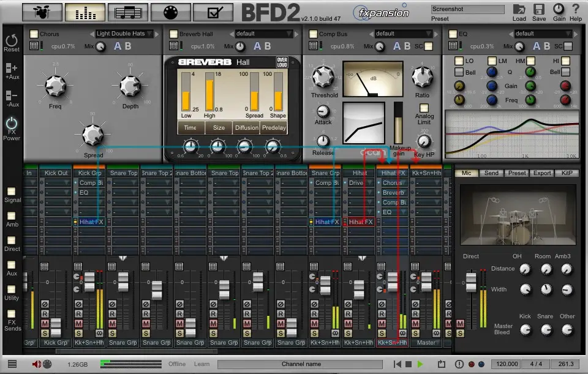Toggle the Signal checkbox in sidebar
This screenshot has height=374, width=588.
pyautogui.click(x=11, y=192)
